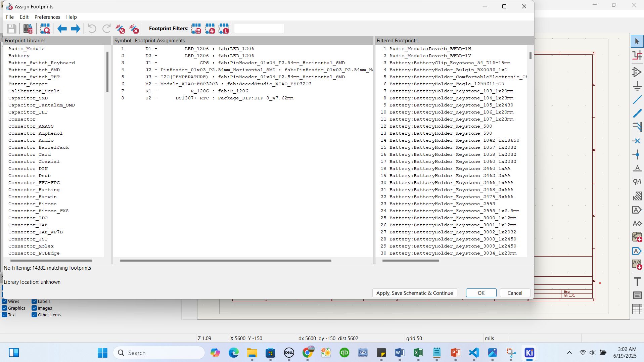
Task: Go to next unassociated symbol arrow
Action: pyautogui.click(x=76, y=29)
